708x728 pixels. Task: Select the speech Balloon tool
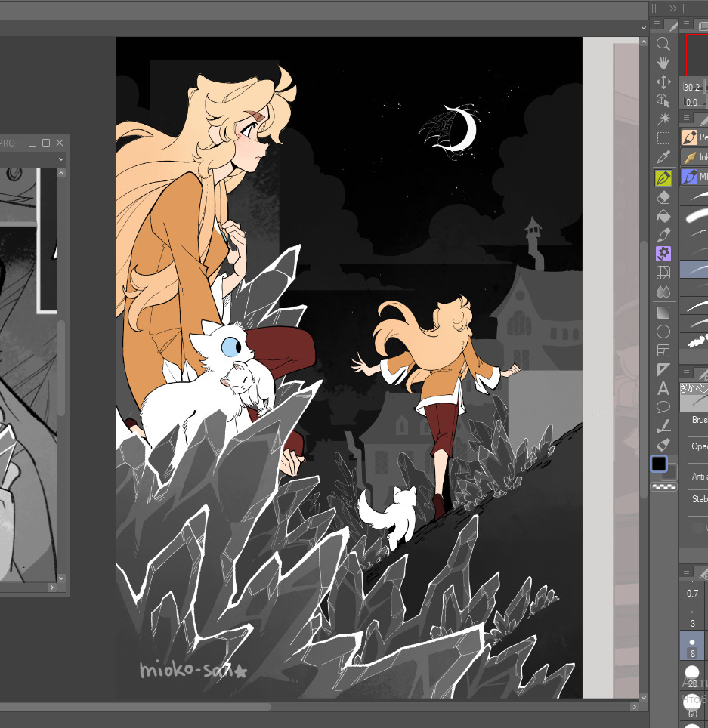(x=663, y=408)
